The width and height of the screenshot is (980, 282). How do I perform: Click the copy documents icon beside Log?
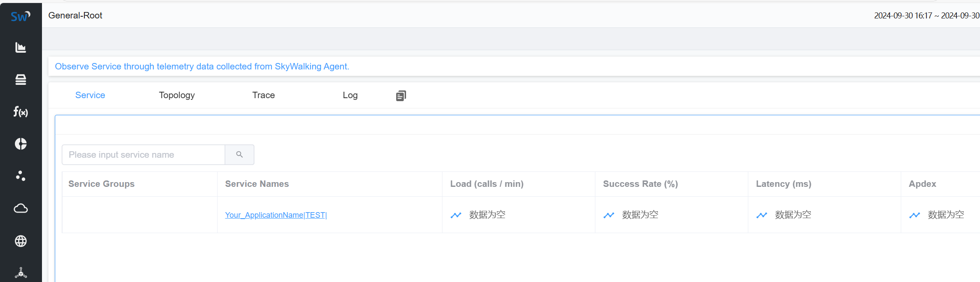[401, 96]
